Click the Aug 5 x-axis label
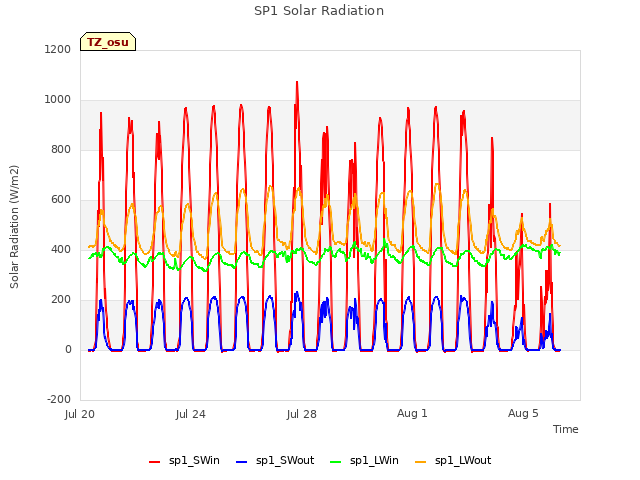Image resolution: width=640 pixels, height=480 pixels. (x=523, y=413)
